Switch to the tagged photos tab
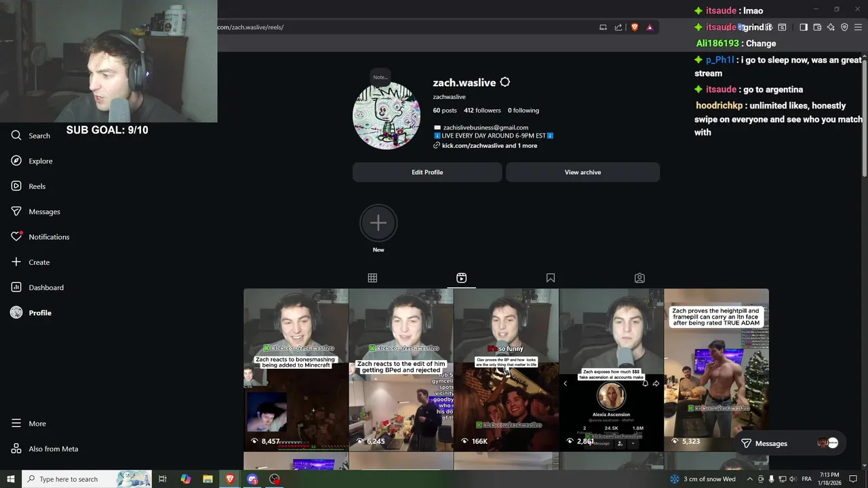Viewport: 868px width, 488px height. [639, 278]
